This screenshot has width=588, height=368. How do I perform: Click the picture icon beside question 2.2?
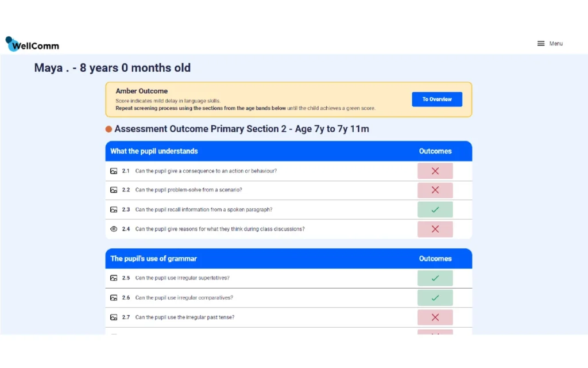tap(114, 190)
